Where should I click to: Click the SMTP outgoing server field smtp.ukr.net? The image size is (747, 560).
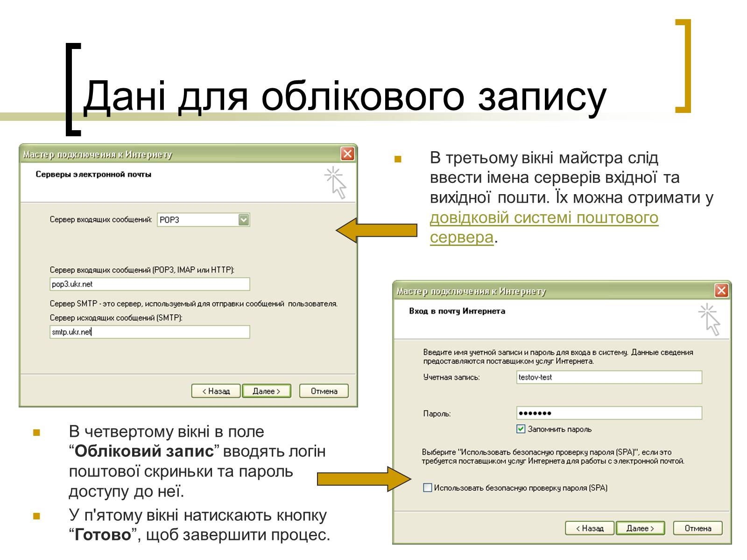click(150, 332)
